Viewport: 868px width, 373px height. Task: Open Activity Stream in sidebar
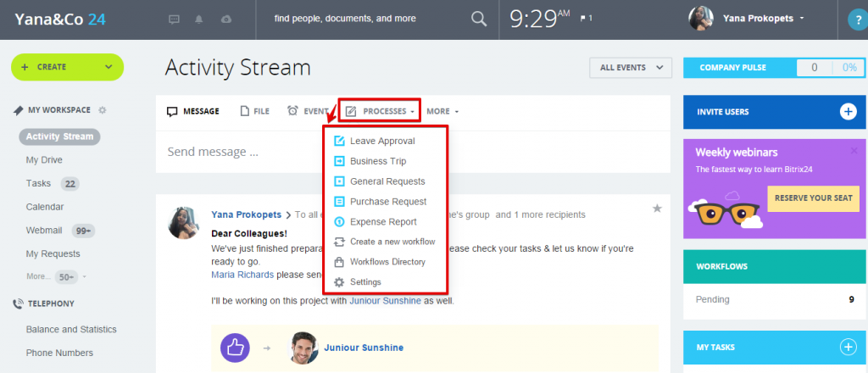click(x=59, y=136)
